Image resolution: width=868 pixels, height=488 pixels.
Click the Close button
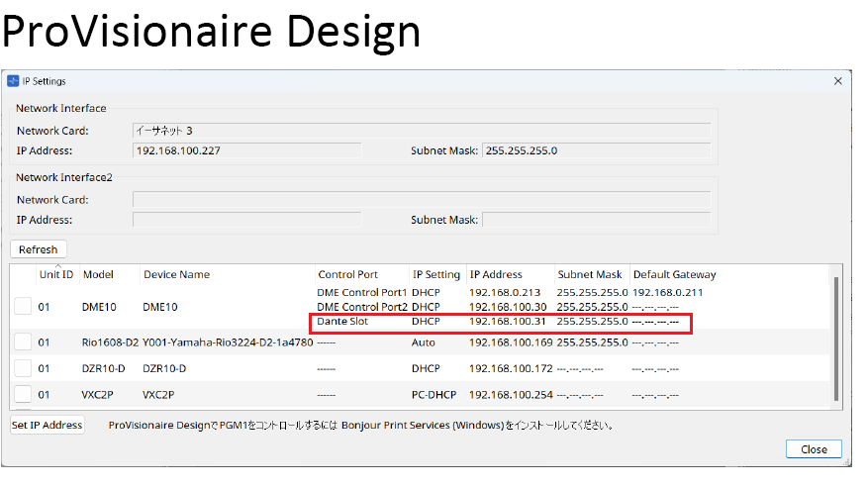(814, 449)
